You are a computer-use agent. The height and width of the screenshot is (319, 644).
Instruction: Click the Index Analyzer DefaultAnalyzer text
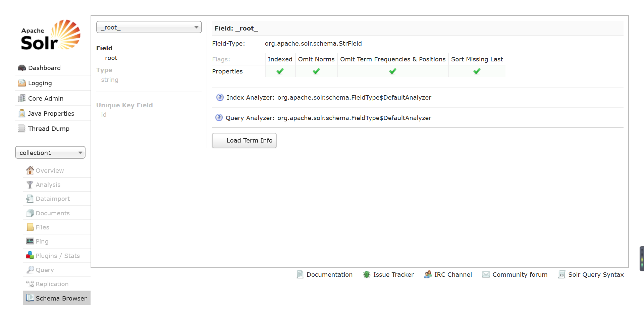coord(354,97)
